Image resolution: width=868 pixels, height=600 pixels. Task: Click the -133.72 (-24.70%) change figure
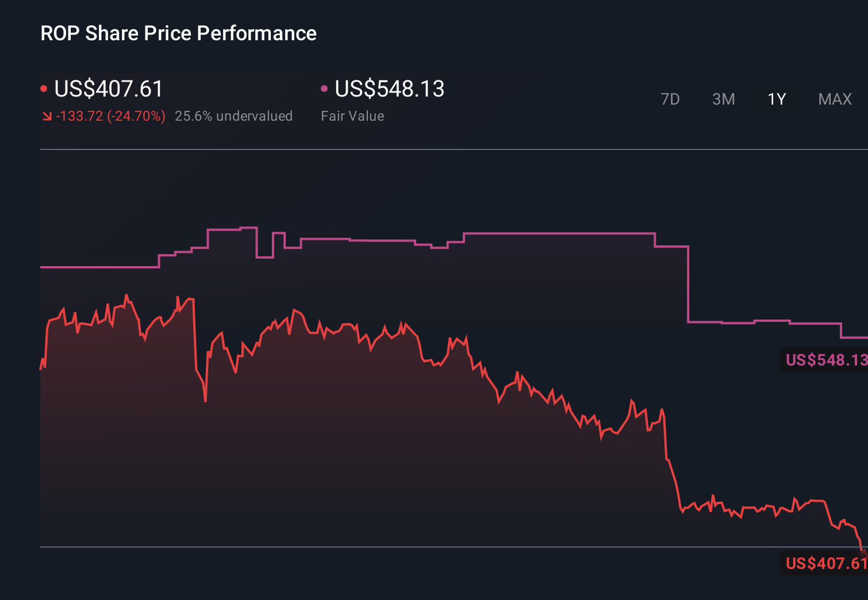click(x=110, y=116)
